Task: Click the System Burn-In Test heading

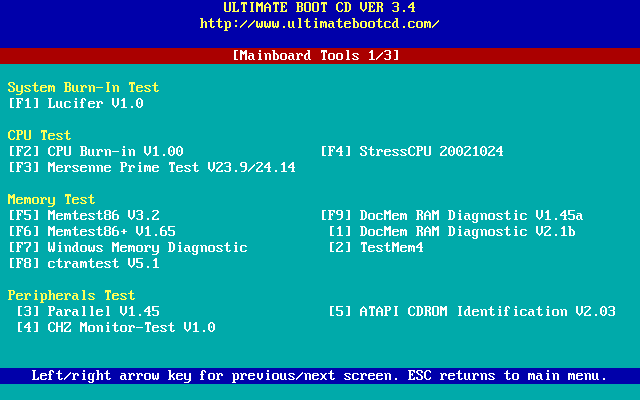Action: point(83,87)
